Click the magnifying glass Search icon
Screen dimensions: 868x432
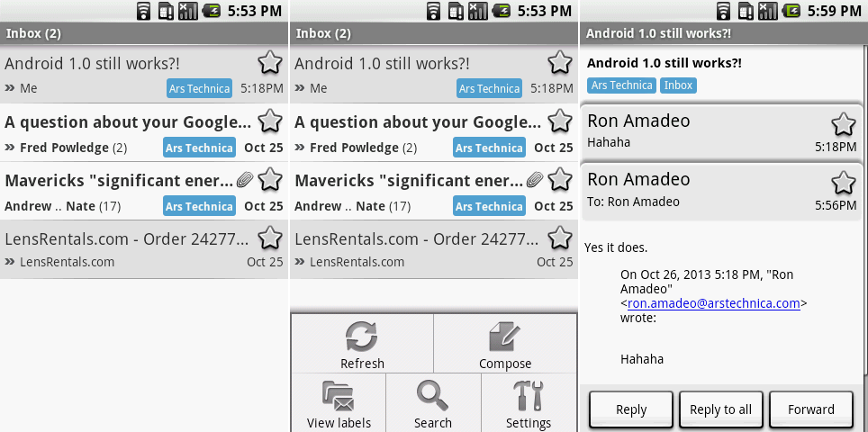click(432, 396)
